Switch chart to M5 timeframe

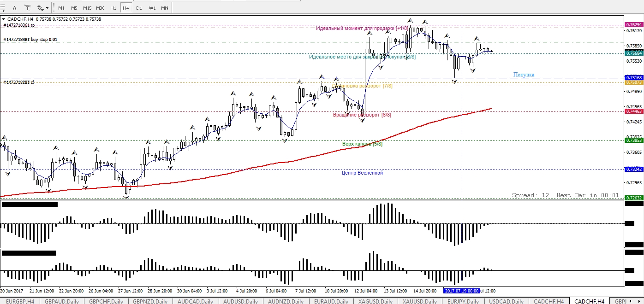tap(74, 8)
